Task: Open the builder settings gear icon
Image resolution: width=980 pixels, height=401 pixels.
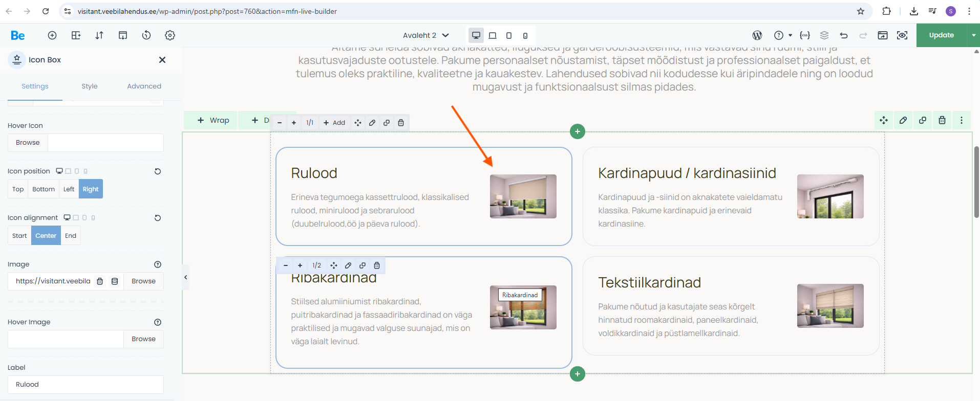Action: (x=170, y=35)
